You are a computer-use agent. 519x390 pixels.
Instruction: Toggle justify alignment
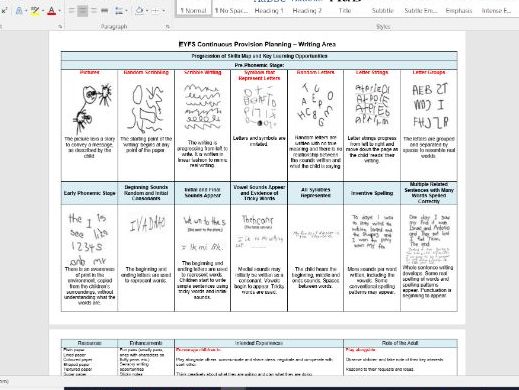click(104, 11)
